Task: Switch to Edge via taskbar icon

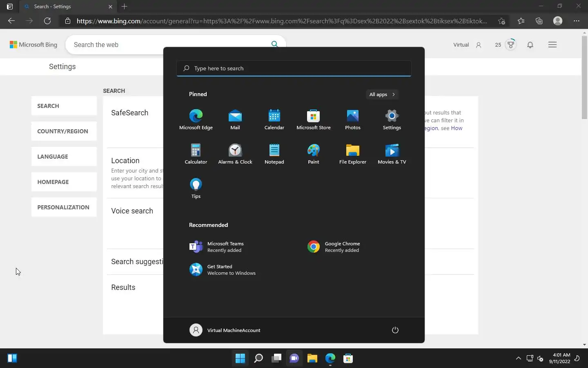Action: pyautogui.click(x=330, y=359)
